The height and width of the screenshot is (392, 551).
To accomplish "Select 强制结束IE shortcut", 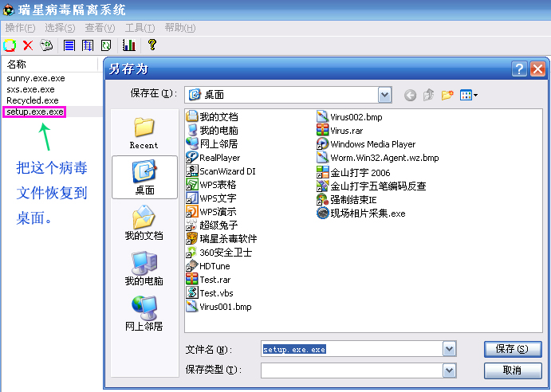I will point(347,200).
